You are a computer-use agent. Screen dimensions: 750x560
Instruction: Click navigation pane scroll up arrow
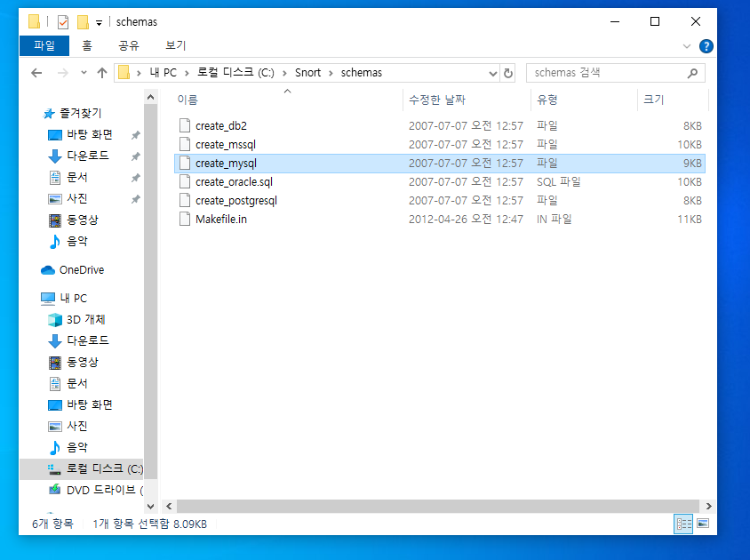(x=151, y=97)
